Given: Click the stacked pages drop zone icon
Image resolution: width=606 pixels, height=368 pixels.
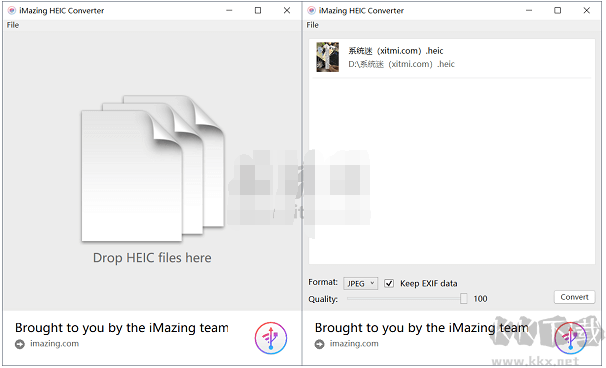Looking at the screenshot, I should pos(153,169).
